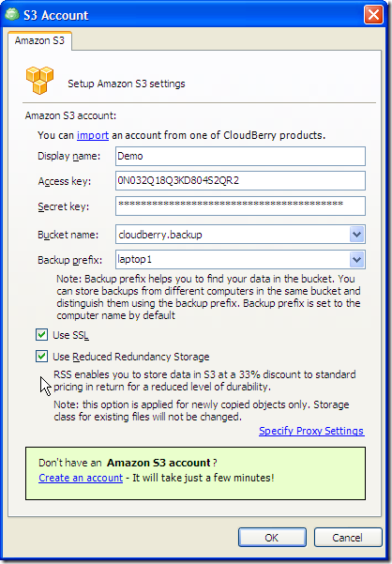Open the Backup prefix dropdown arrow
The height and width of the screenshot is (564, 392).
[356, 259]
